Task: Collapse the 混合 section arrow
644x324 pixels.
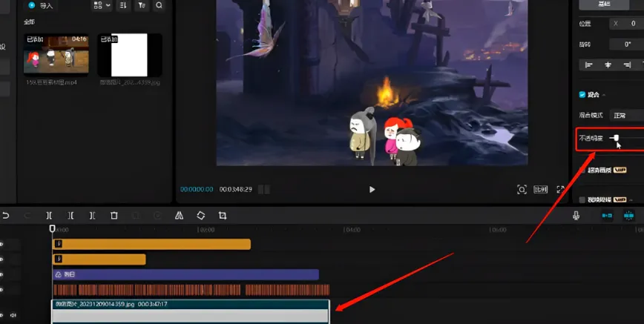Action: pyautogui.click(x=604, y=95)
